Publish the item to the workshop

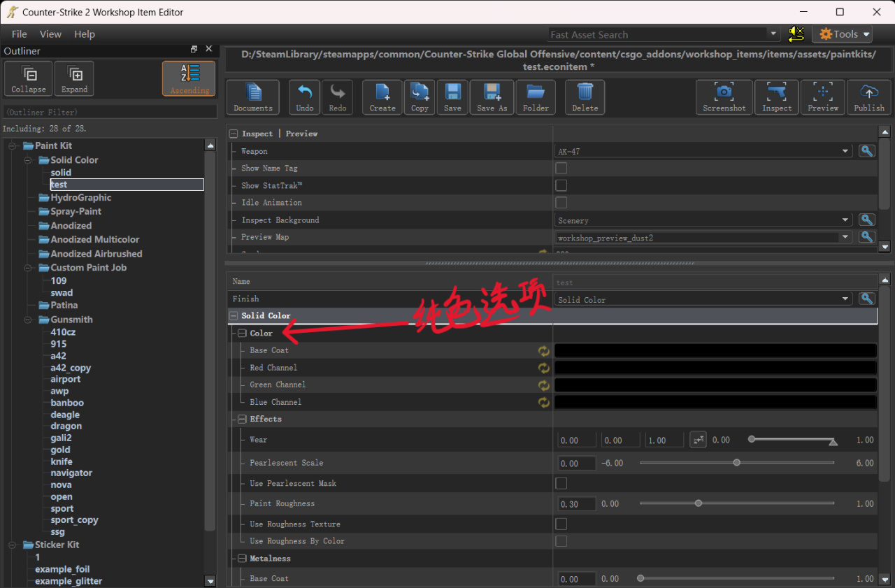869,97
